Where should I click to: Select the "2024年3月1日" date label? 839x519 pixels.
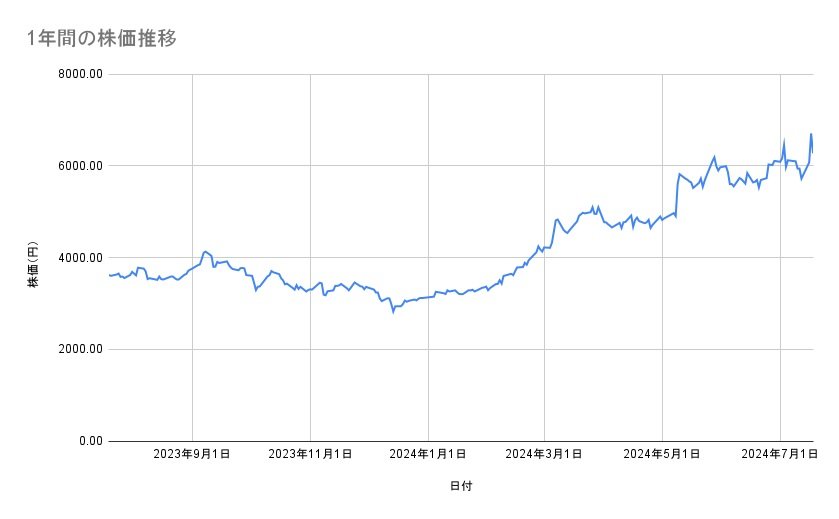click(545, 454)
